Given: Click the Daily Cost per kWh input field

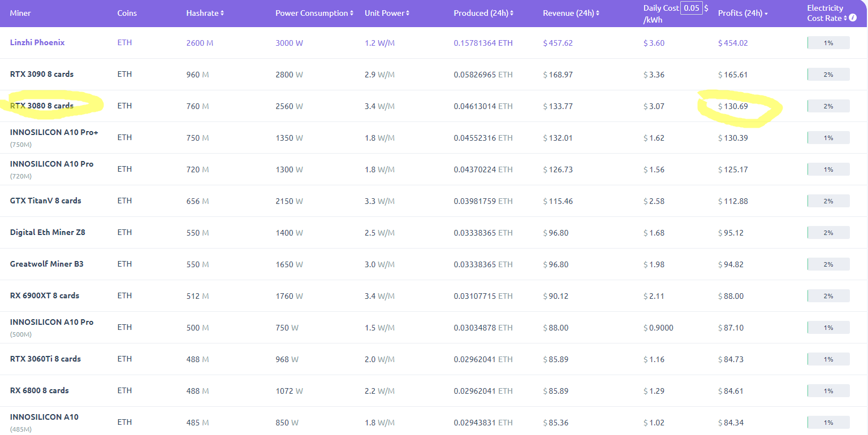Looking at the screenshot, I should (x=691, y=8).
